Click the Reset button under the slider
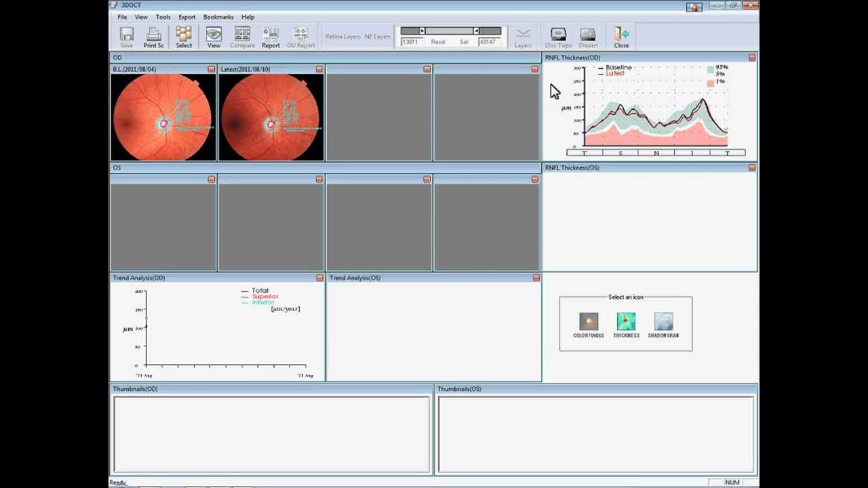 438,42
